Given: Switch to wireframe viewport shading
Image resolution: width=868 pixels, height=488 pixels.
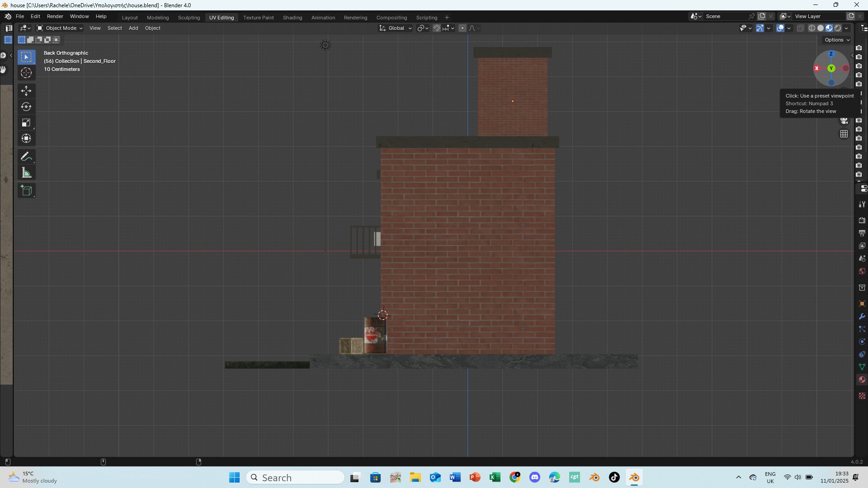Looking at the screenshot, I should tap(812, 28).
